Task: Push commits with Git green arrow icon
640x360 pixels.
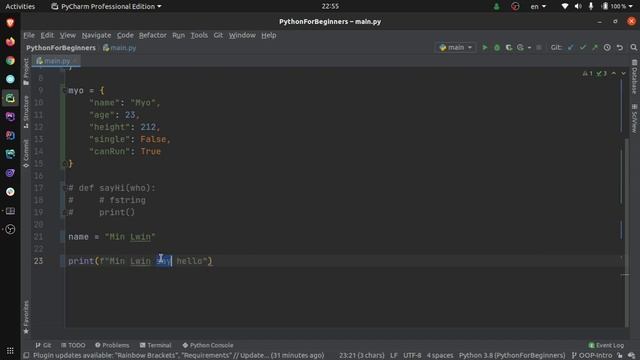Action: point(595,48)
